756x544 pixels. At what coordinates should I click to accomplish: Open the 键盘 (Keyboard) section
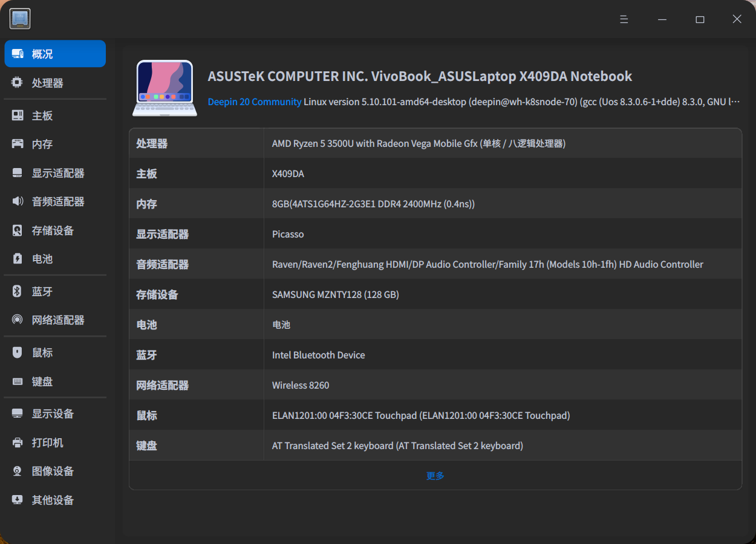click(x=42, y=381)
